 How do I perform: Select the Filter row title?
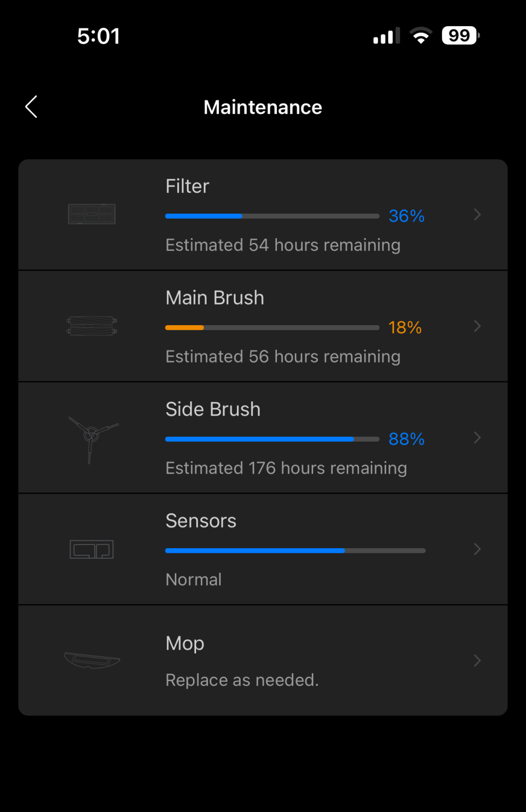point(187,186)
